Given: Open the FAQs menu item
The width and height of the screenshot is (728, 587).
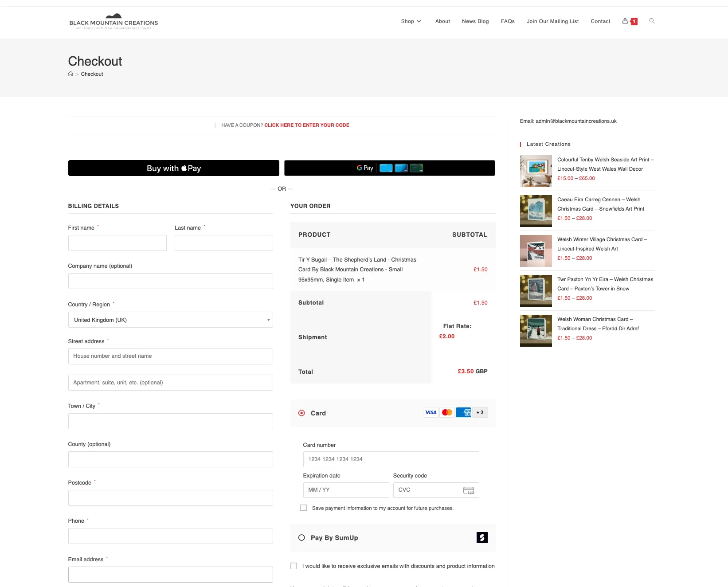Looking at the screenshot, I should pyautogui.click(x=508, y=21).
